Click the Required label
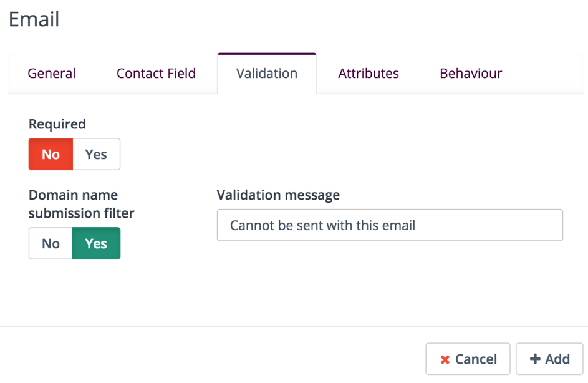This screenshot has height=383, width=588. (x=57, y=124)
